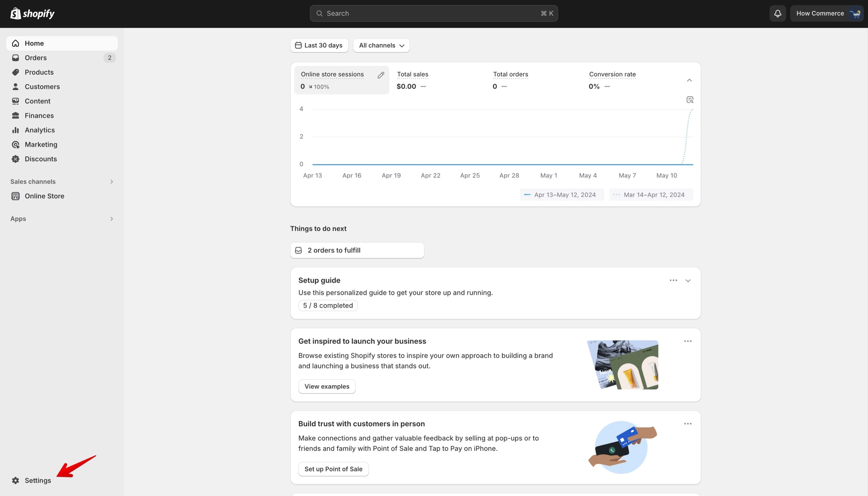Viewport: 868px width, 496px height.
Task: Expand the Setup guide chevron
Action: (x=688, y=281)
